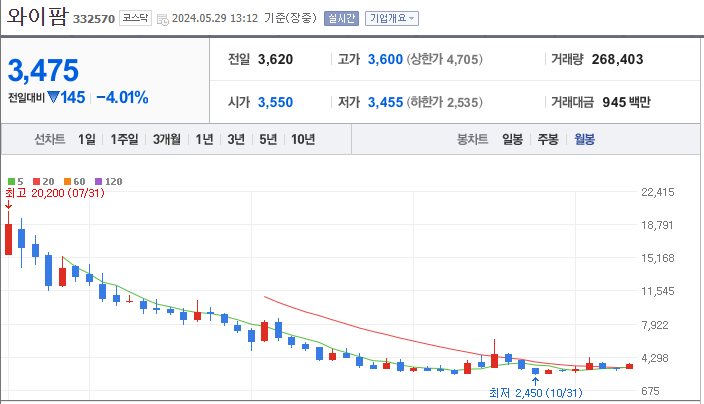This screenshot has width=704, height=404.
Task: Click the green 5 moving-average legend swatch
Action: click(x=12, y=182)
